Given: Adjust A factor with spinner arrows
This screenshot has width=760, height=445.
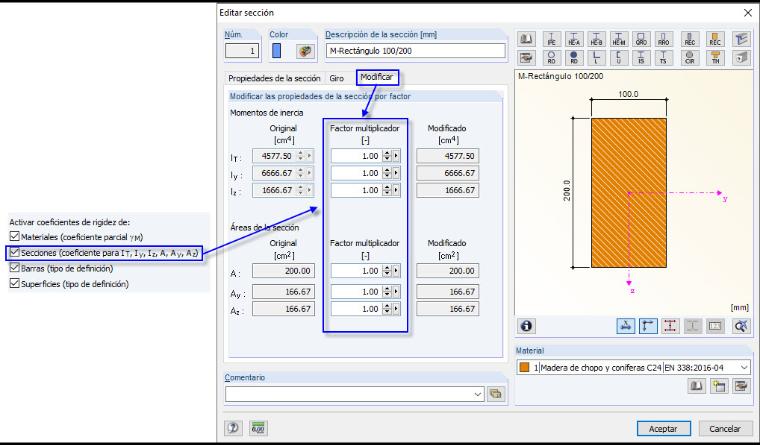Looking at the screenshot, I should pos(387,271).
